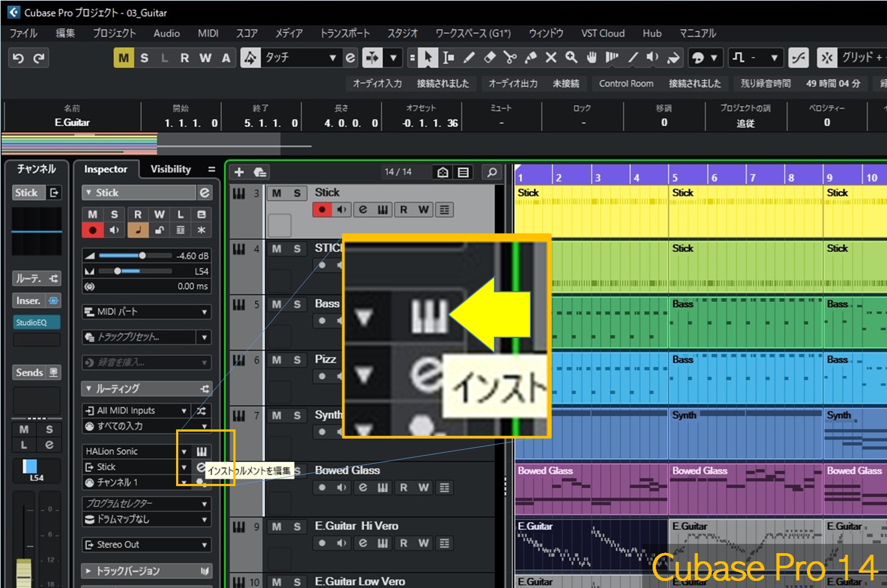The width and height of the screenshot is (887, 588).
Task: Open the Audio menu
Action: [167, 33]
